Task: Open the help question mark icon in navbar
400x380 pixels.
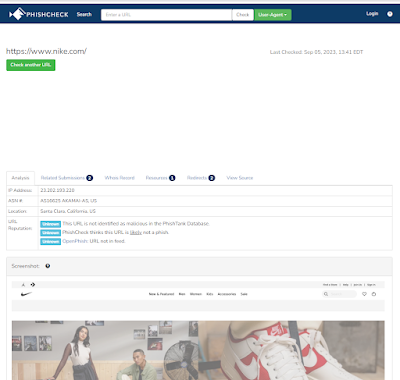Action: click(x=390, y=14)
